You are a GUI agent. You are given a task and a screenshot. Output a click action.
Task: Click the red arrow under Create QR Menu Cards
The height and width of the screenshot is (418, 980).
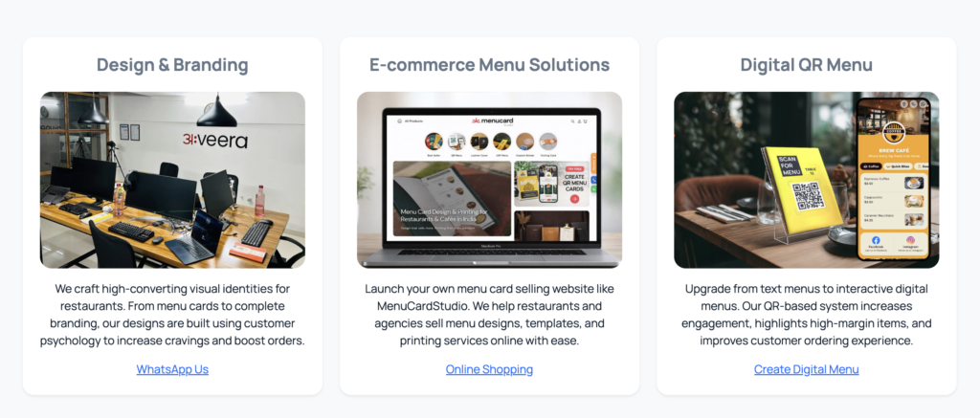click(574, 199)
